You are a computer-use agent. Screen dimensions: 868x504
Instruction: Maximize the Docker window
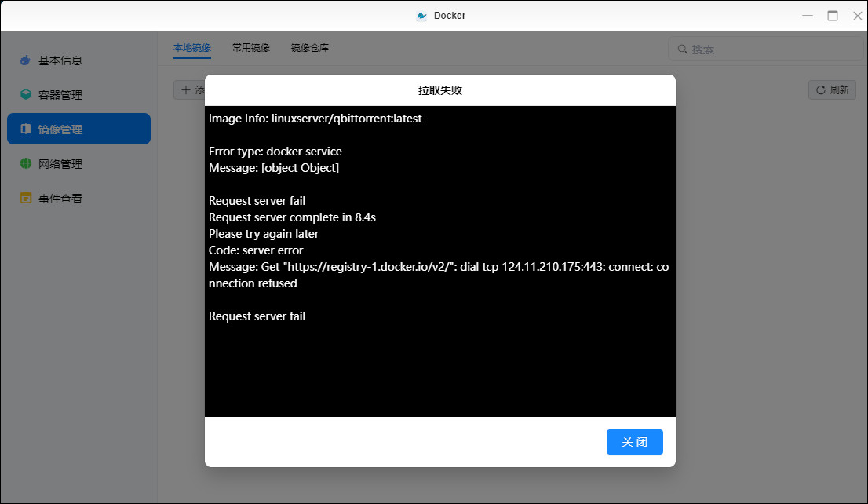click(833, 16)
